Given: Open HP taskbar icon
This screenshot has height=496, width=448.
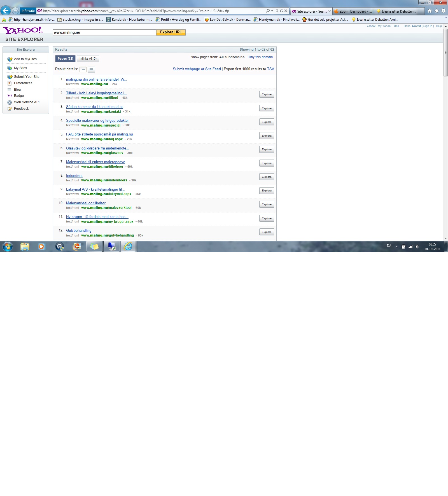Looking at the screenshot, I should (x=60, y=247).
